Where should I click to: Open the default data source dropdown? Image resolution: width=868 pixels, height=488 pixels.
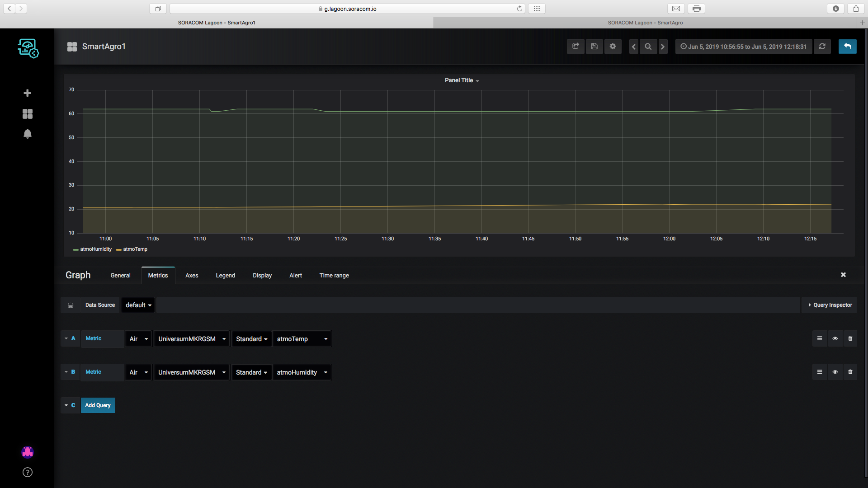click(x=138, y=305)
